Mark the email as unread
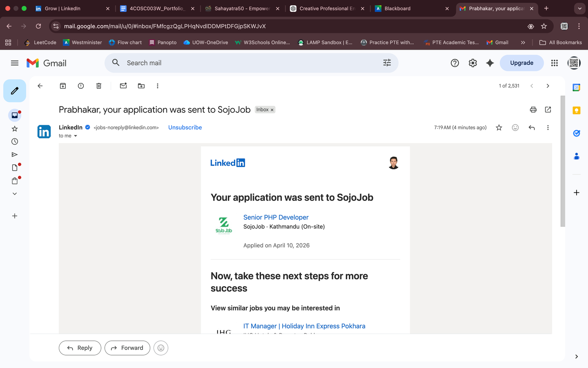Image resolution: width=588 pixels, height=368 pixels. [x=123, y=86]
